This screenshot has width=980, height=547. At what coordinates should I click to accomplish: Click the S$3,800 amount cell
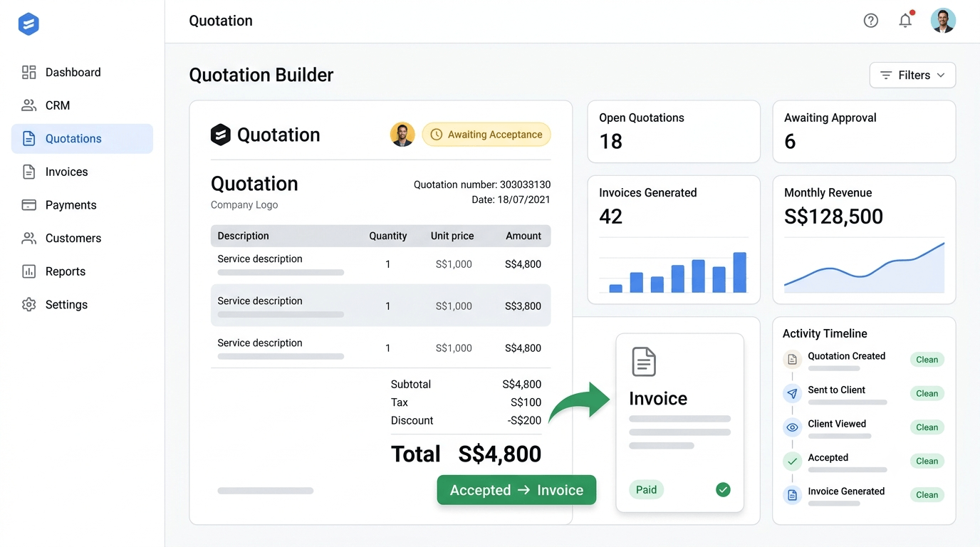[x=523, y=306]
